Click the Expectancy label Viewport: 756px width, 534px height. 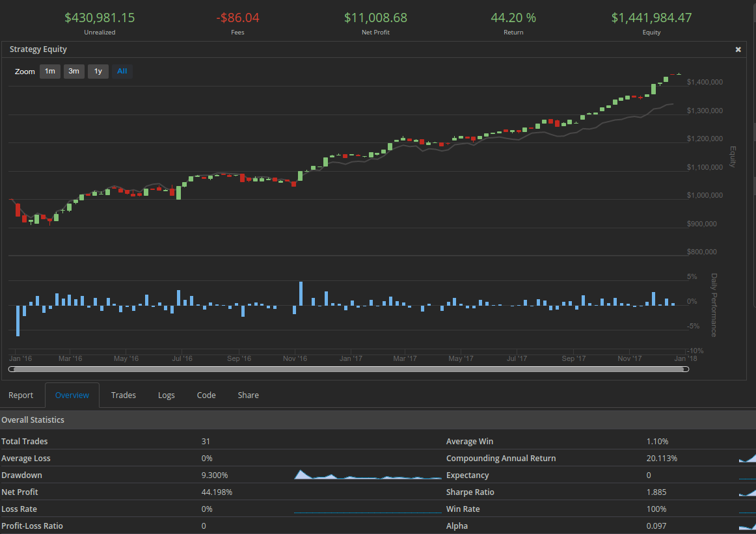467,475
